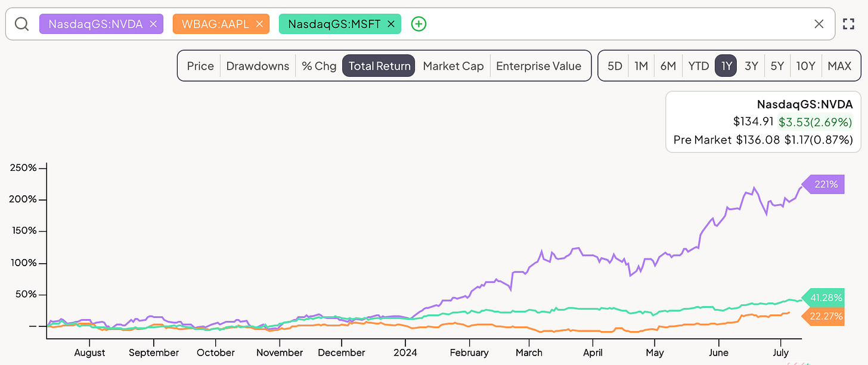Click the search magnifier icon

coord(22,24)
